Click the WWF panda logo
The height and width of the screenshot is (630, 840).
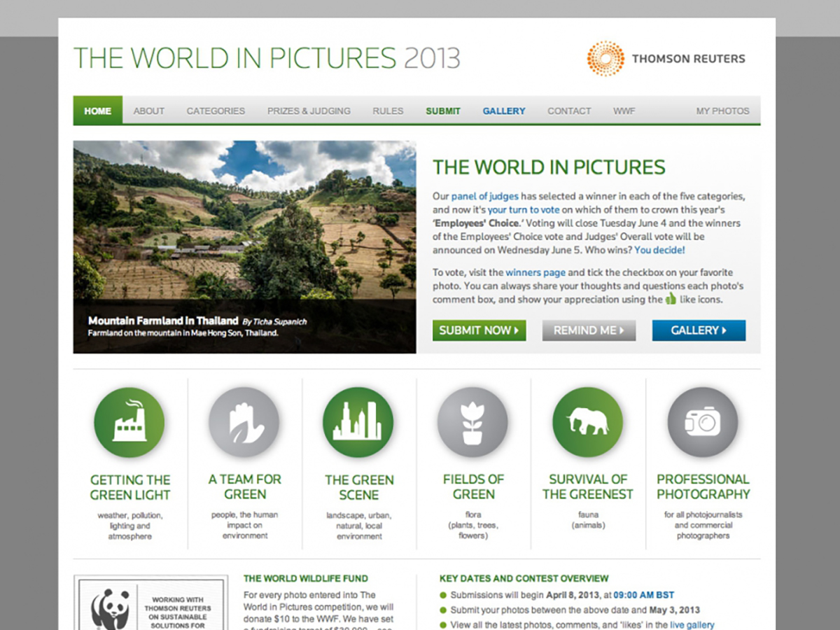111,608
